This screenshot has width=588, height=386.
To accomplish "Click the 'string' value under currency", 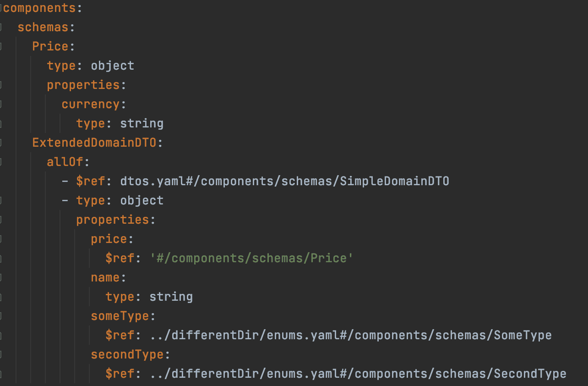I will 142,123.
